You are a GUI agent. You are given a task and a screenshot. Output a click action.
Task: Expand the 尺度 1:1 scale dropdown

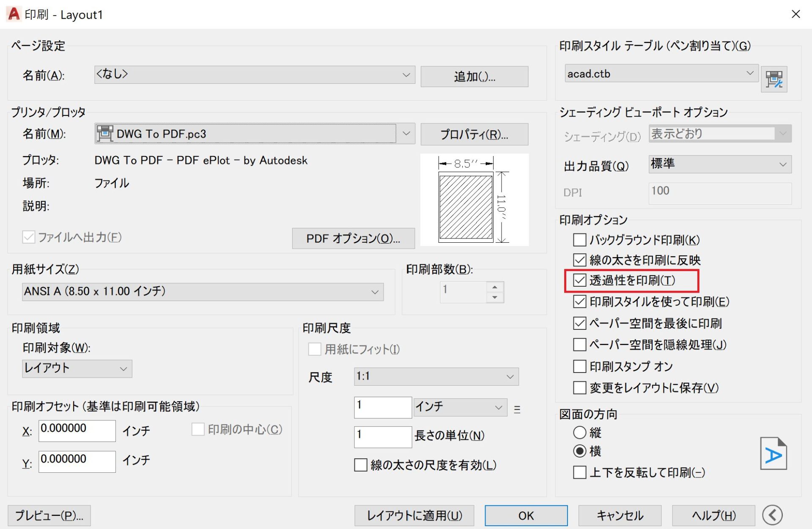coord(510,376)
